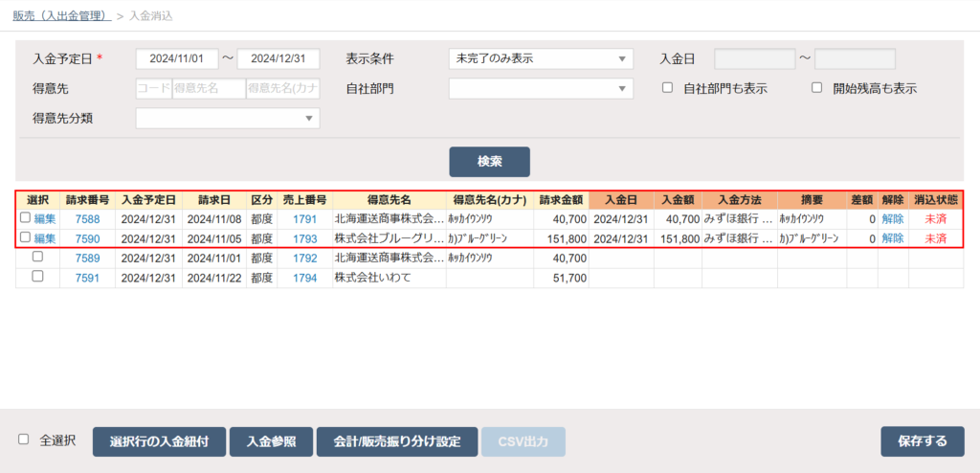The height and width of the screenshot is (473, 980).
Task: Click the 得意先 コード input field
Action: coord(154,89)
